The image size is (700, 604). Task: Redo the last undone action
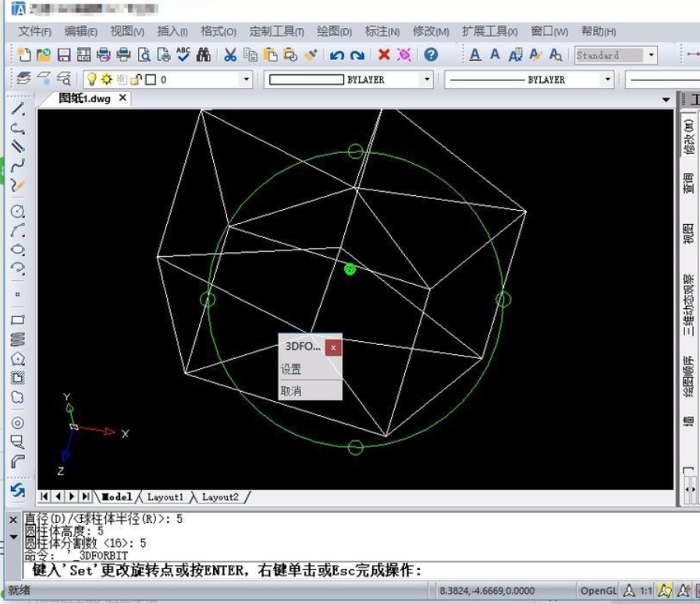[x=357, y=55]
